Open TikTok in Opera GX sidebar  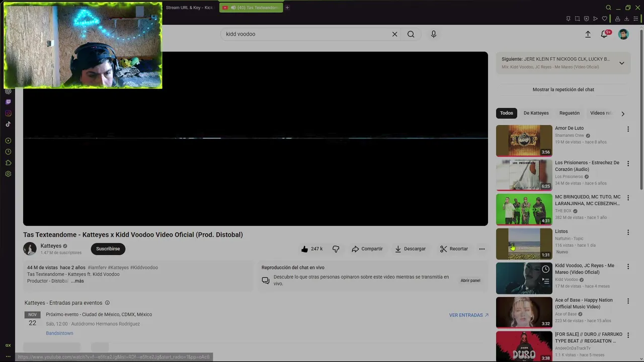[8, 124]
